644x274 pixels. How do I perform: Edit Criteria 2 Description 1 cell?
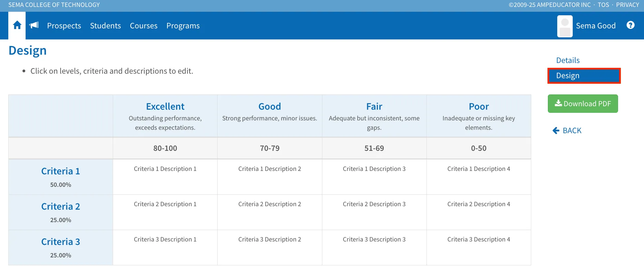pos(165,212)
